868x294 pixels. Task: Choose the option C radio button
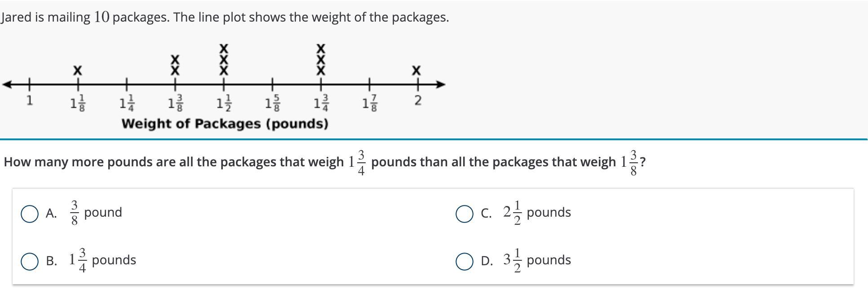click(464, 214)
